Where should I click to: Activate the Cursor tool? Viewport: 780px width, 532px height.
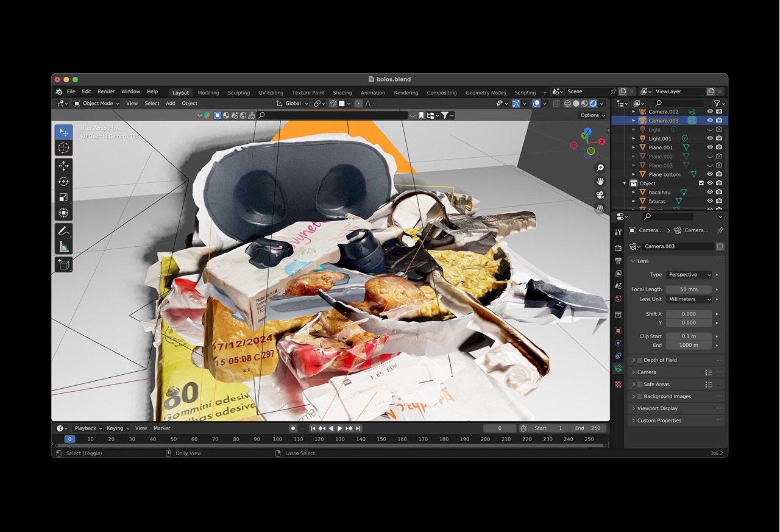[x=63, y=148]
